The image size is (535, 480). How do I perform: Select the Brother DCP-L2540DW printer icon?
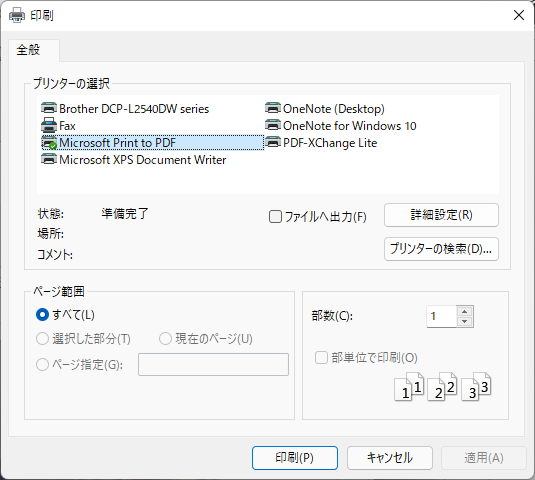49,108
